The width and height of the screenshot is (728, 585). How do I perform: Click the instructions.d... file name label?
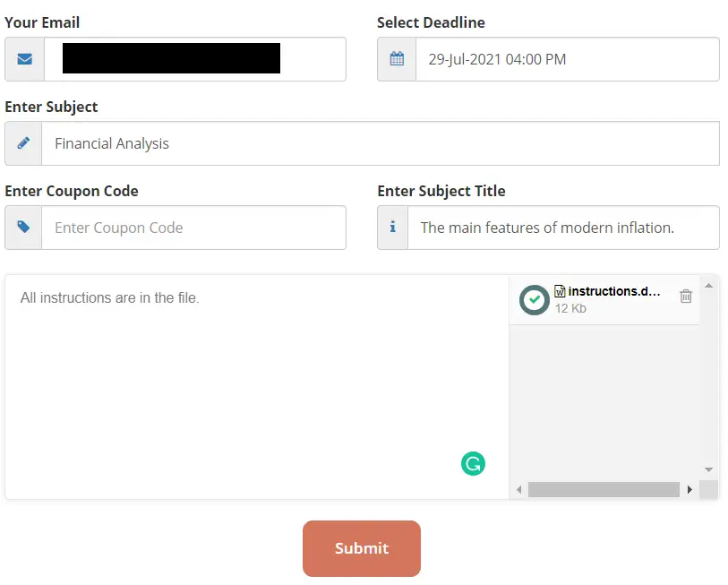(616, 291)
